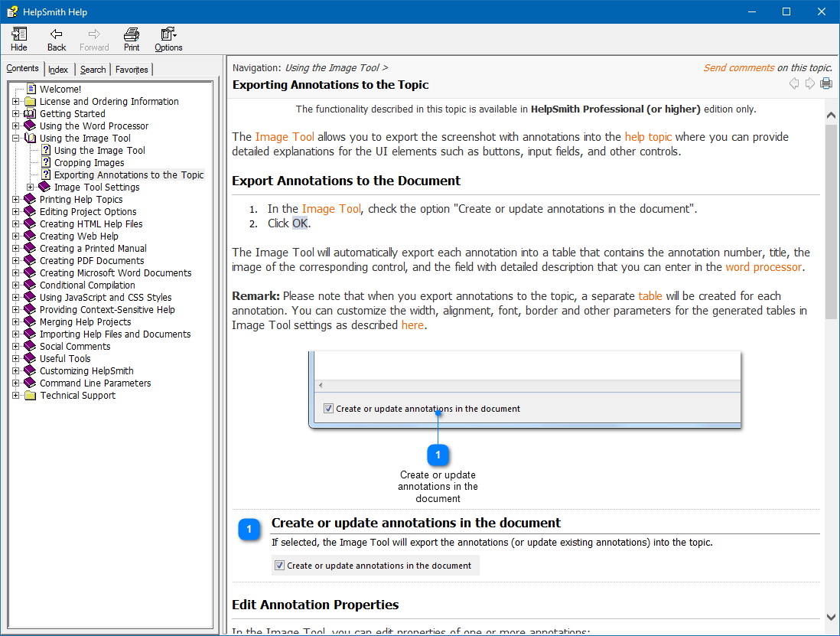Click the Creating Web Help book icon
The width and height of the screenshot is (840, 636).
pyautogui.click(x=31, y=236)
